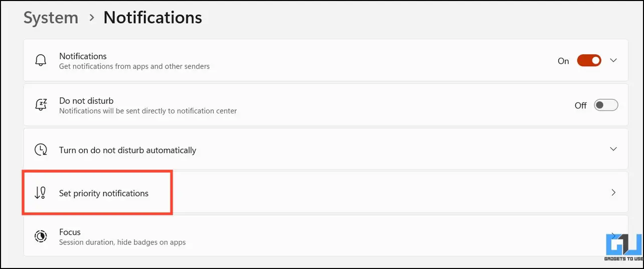Click the clock icon for automatic do not disturb
The width and height of the screenshot is (644, 269).
coord(41,150)
